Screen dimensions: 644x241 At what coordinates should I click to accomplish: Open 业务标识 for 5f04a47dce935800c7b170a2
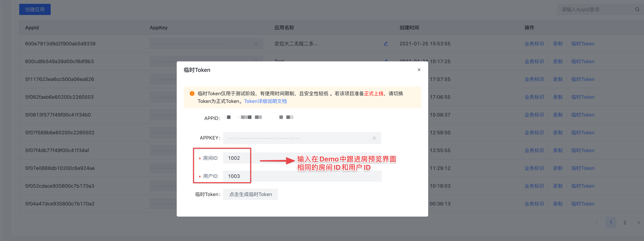tap(534, 204)
